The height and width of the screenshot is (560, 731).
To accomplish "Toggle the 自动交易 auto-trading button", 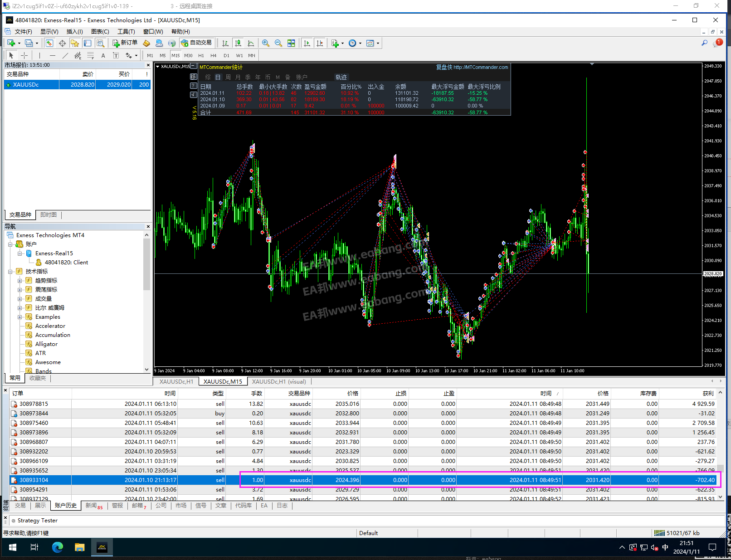I will point(196,43).
